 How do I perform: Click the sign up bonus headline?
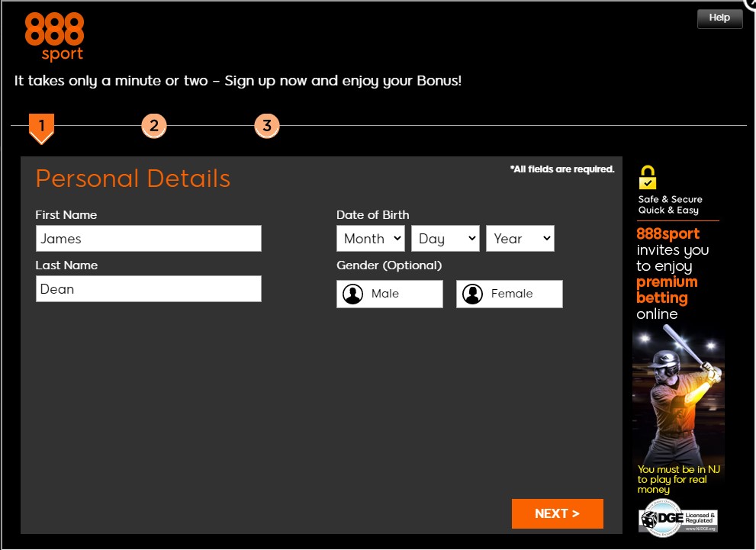click(x=238, y=81)
